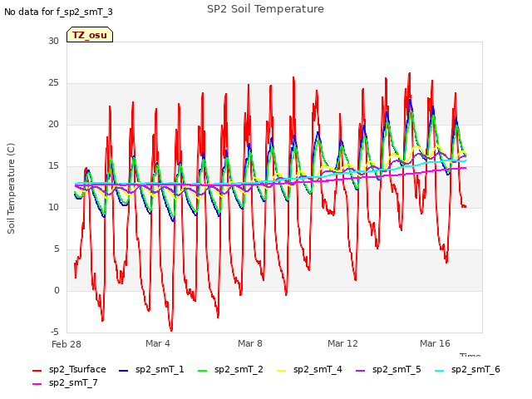Click the 0 y-axis tick label

click(57, 290)
